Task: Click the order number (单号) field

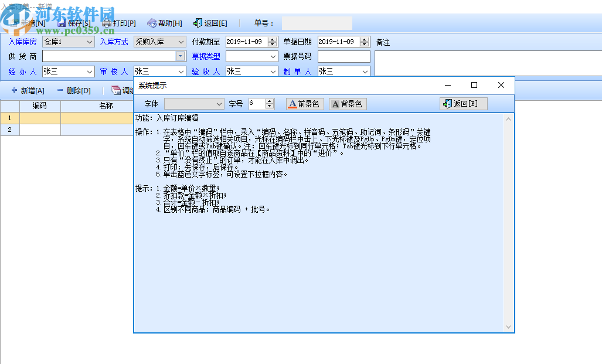Action: (x=317, y=23)
